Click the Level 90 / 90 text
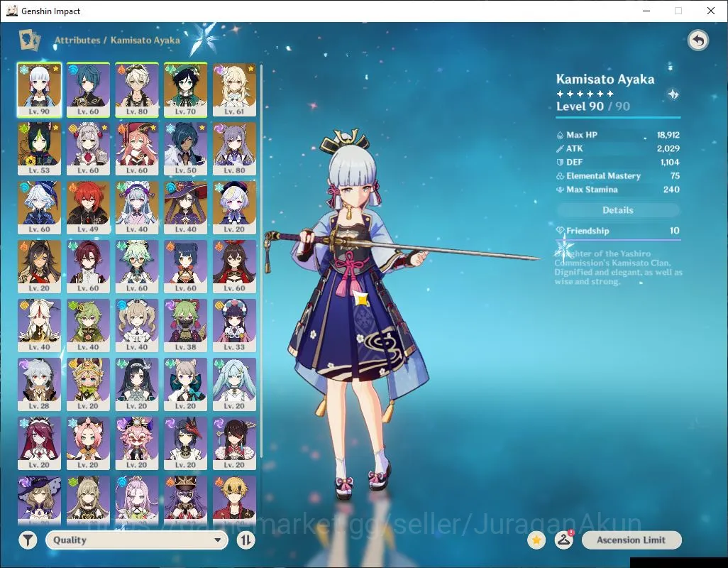 593,106
